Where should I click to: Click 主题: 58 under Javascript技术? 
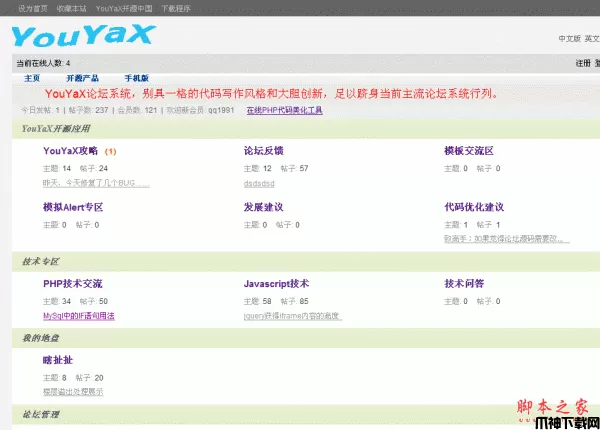tap(258, 301)
